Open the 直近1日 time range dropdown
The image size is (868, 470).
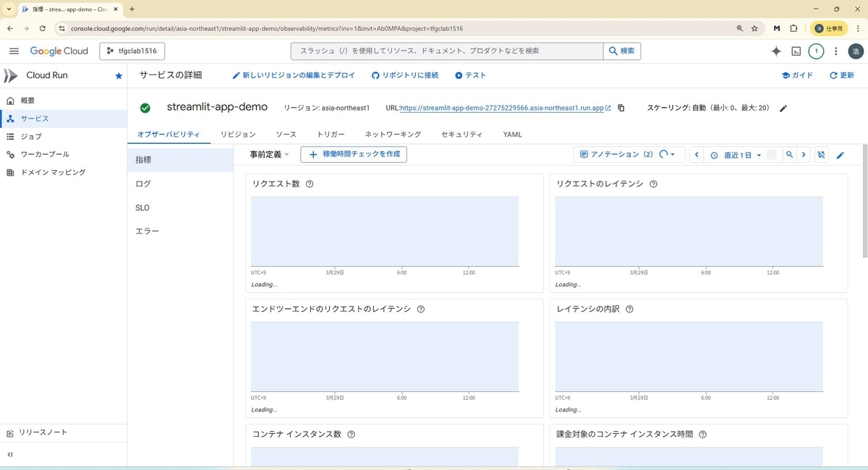point(736,155)
